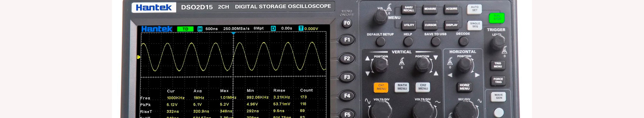Viewport: 644px width, 118px height.
Task: Click the HORIZONTAL POSITION knob
Action: tap(465, 65)
